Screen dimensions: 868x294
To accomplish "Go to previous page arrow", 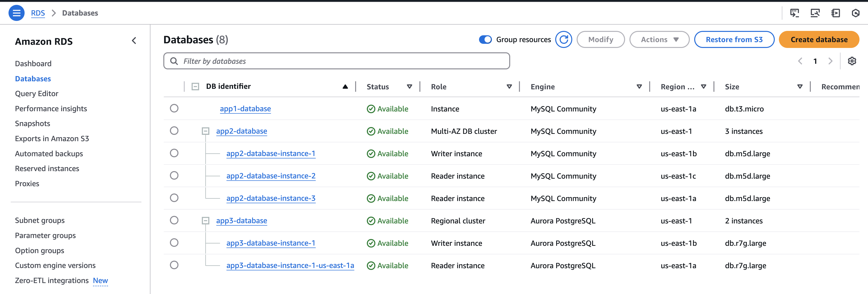I will pos(800,61).
